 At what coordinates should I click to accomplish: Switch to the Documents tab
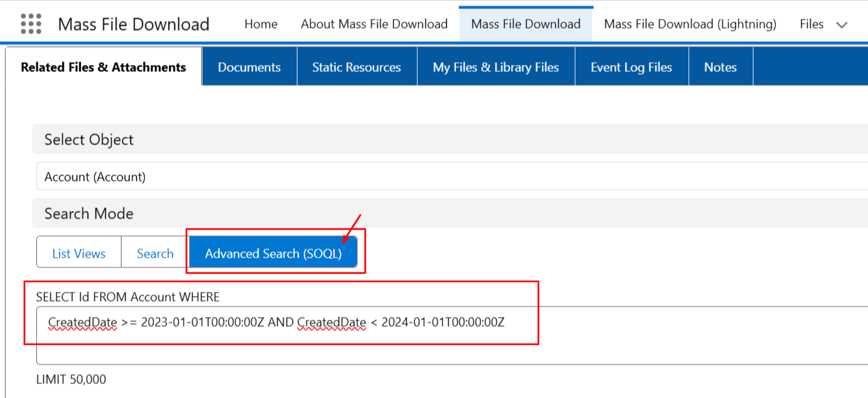point(249,67)
